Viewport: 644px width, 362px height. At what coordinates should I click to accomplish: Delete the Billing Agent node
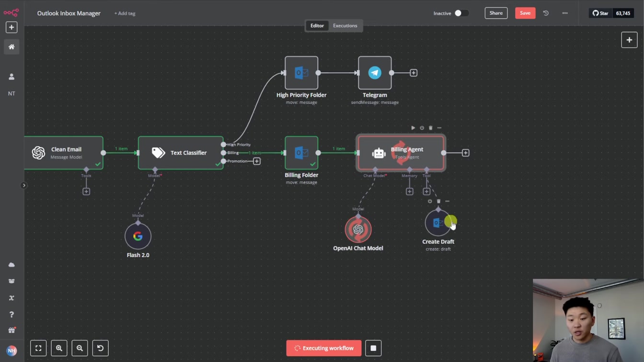(430, 128)
